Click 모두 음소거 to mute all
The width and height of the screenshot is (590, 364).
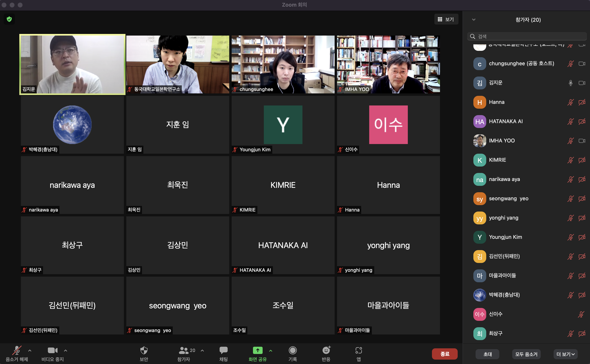pyautogui.click(x=526, y=354)
